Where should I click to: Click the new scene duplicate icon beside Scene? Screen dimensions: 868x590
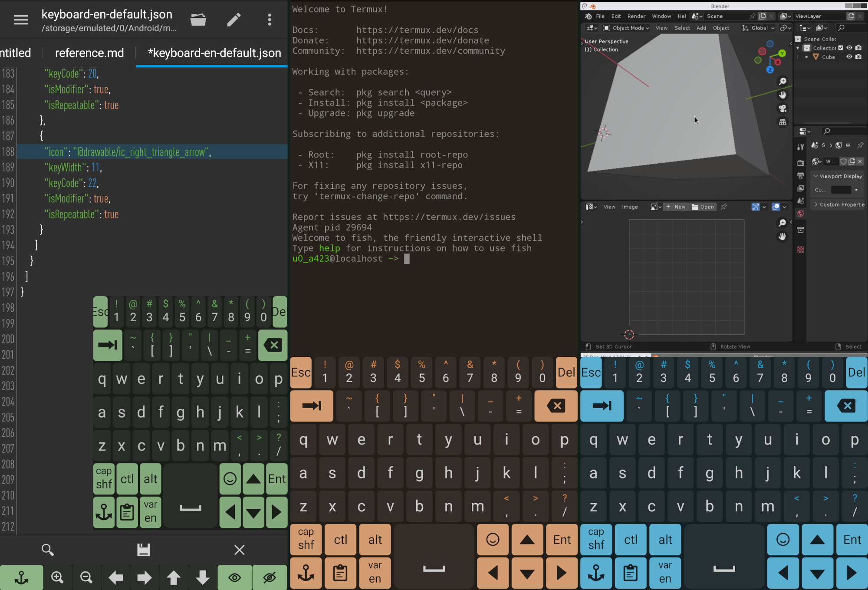point(762,16)
